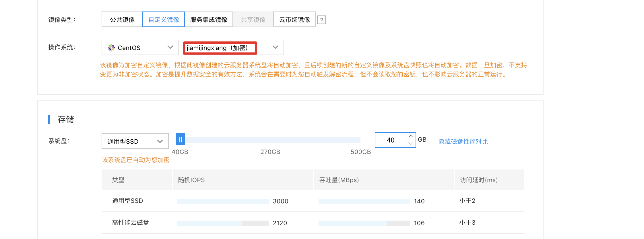644x239 pixels.
Task: Click the 类型 column header
Action: (118, 180)
